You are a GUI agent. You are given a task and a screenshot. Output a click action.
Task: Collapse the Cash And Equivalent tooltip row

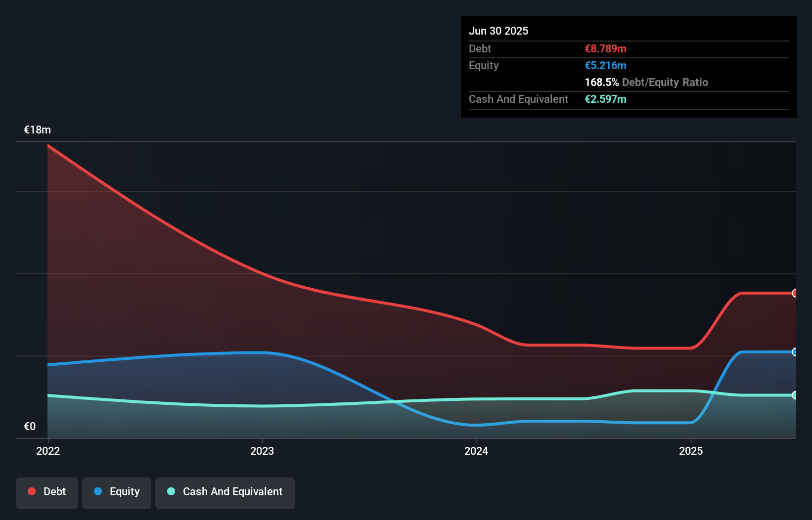(x=518, y=99)
